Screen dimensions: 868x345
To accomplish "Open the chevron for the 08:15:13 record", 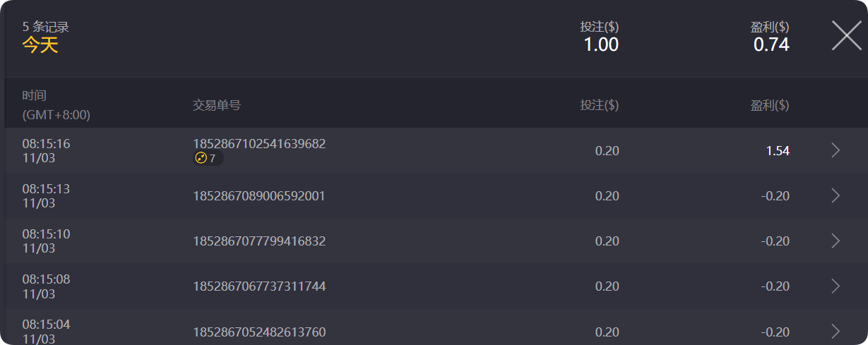I will click(x=836, y=195).
